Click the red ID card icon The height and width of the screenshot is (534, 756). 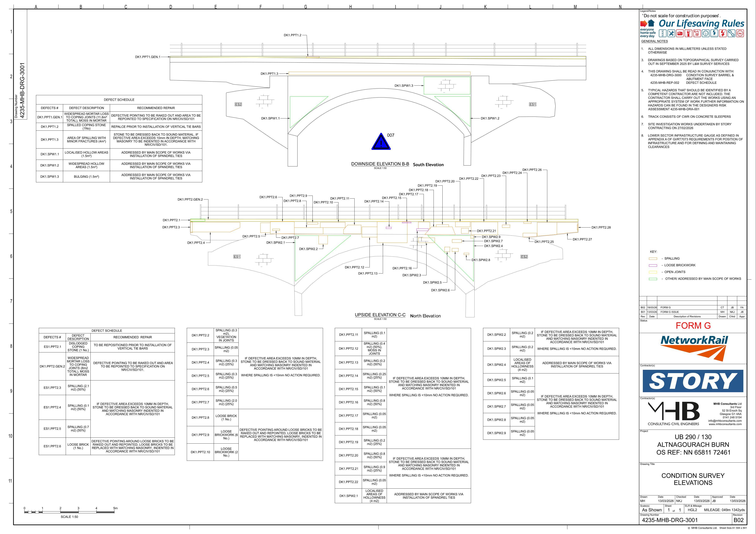point(680,33)
